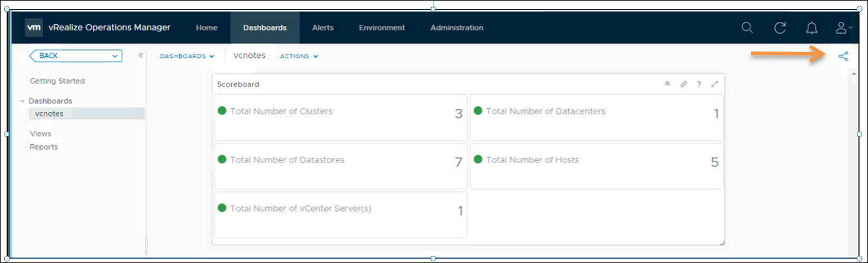This screenshot has height=263, width=868.
Task: Click green status dot for Total Number of Datastores
Action: pyautogui.click(x=222, y=159)
